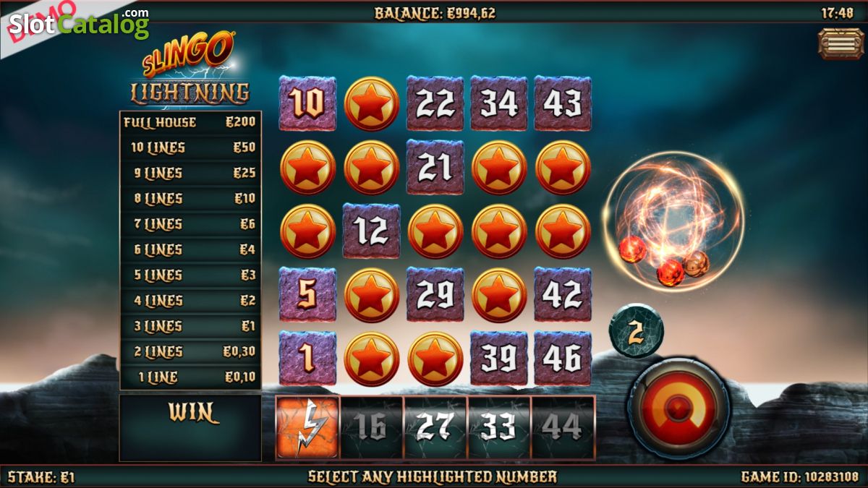Click the Stake €1 label
The height and width of the screenshot is (488, 868).
click(x=41, y=477)
